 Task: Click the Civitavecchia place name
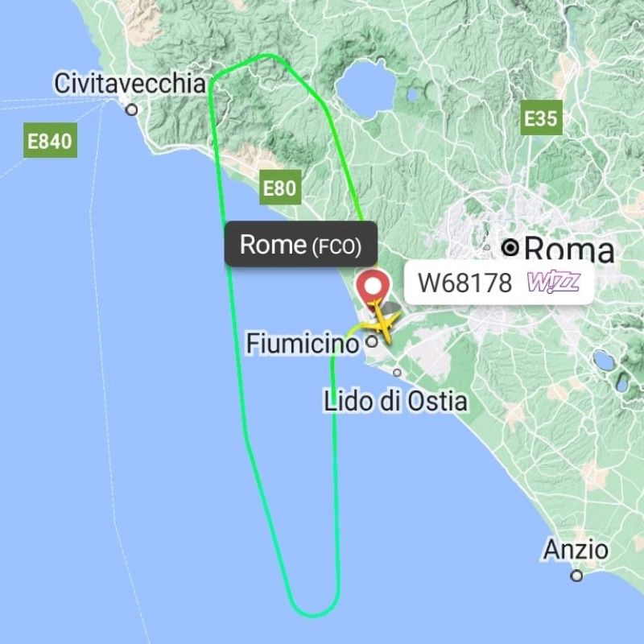click(130, 84)
